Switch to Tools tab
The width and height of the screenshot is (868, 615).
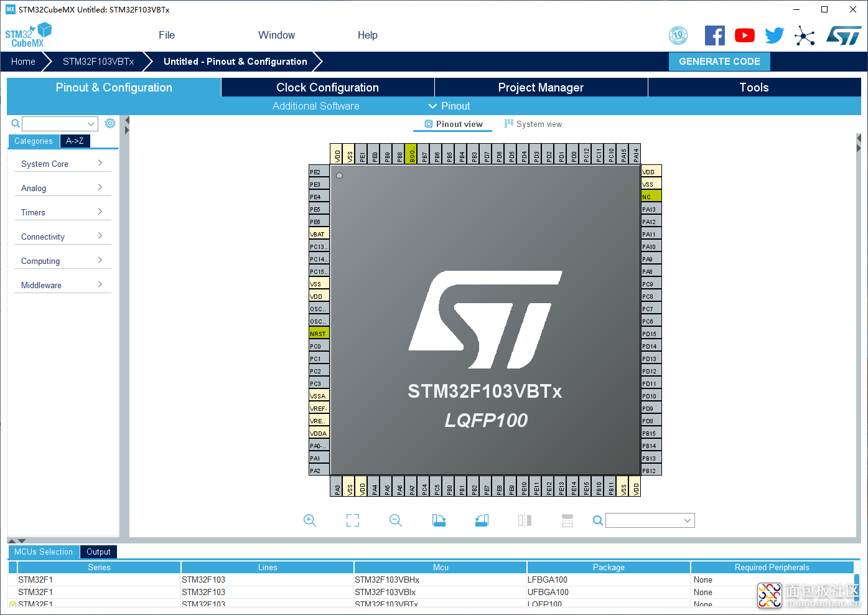pos(754,87)
